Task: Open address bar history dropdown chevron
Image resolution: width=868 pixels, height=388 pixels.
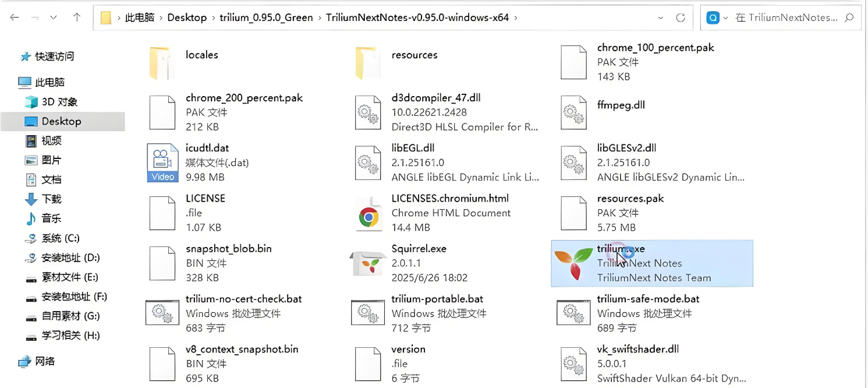Action: tap(661, 17)
